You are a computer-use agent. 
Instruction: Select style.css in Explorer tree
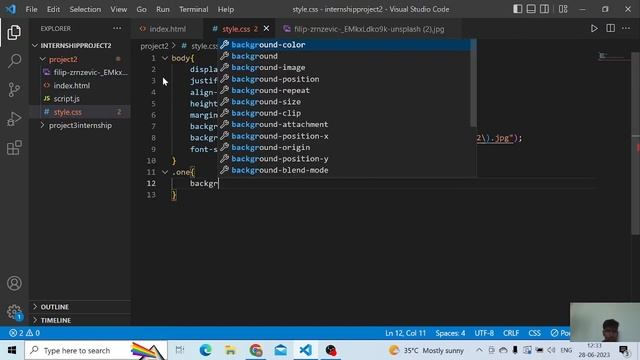tap(80, 112)
